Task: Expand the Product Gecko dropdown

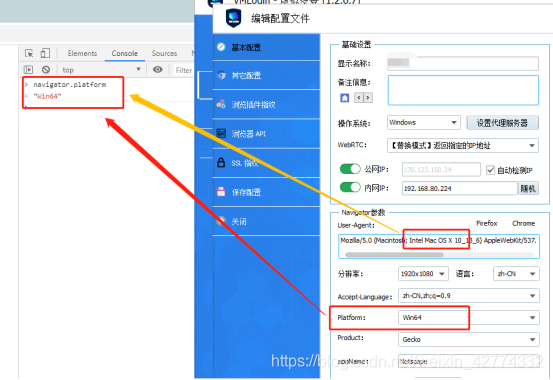Action: coord(469,339)
